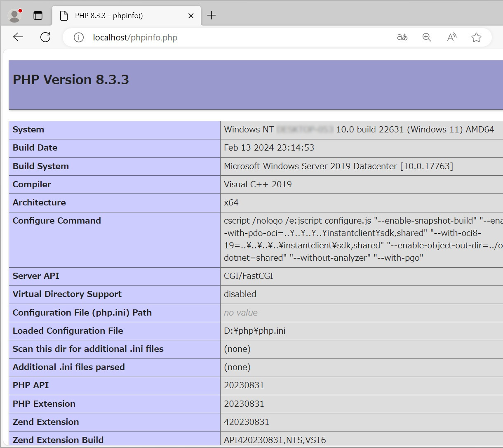Reload the phpinfo page with refresh icon
Image resolution: width=503 pixels, height=448 pixels.
pyautogui.click(x=45, y=37)
